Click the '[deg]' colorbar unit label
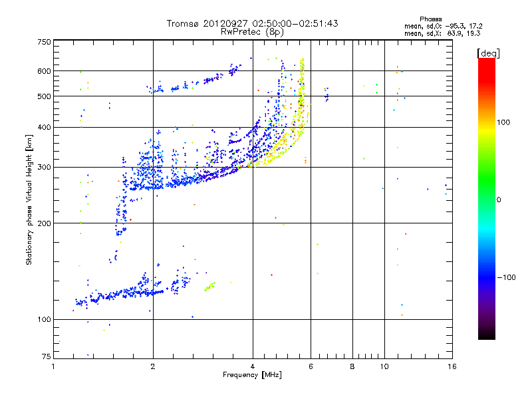 [x=488, y=53]
